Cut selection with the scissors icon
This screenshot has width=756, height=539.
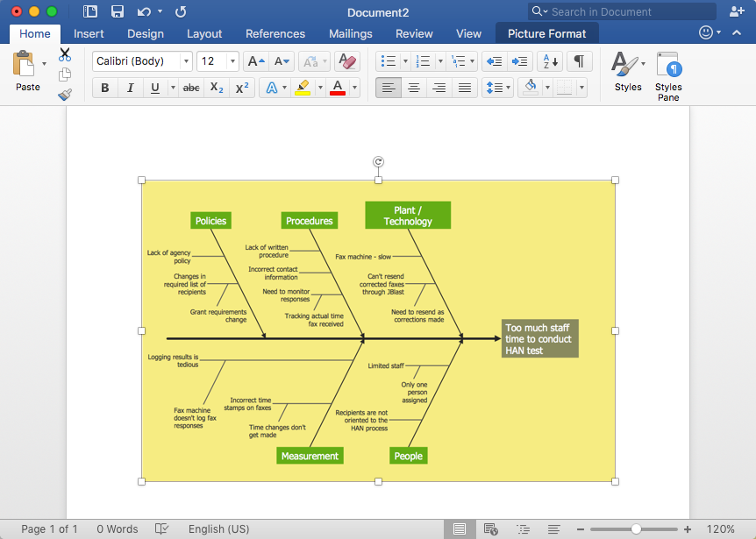[65, 54]
